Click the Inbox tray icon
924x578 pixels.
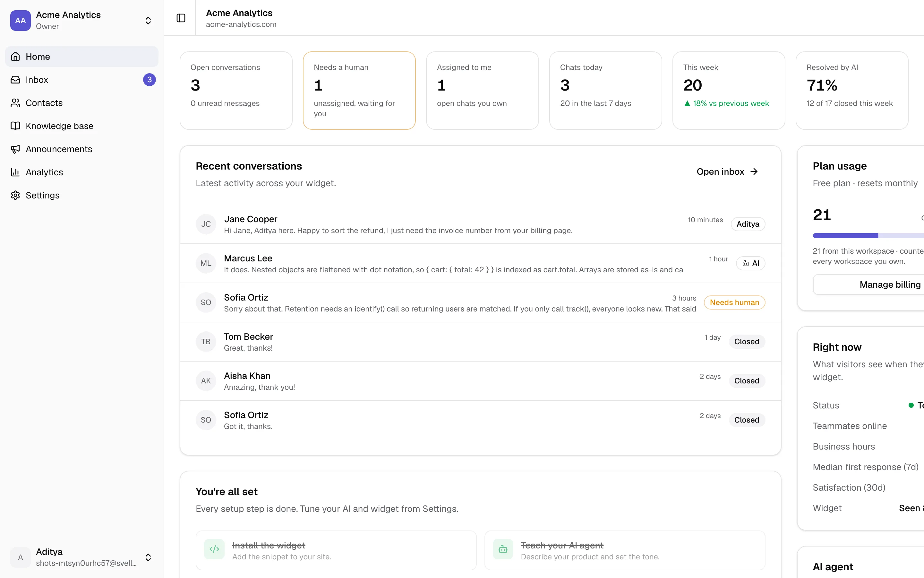[15, 80]
